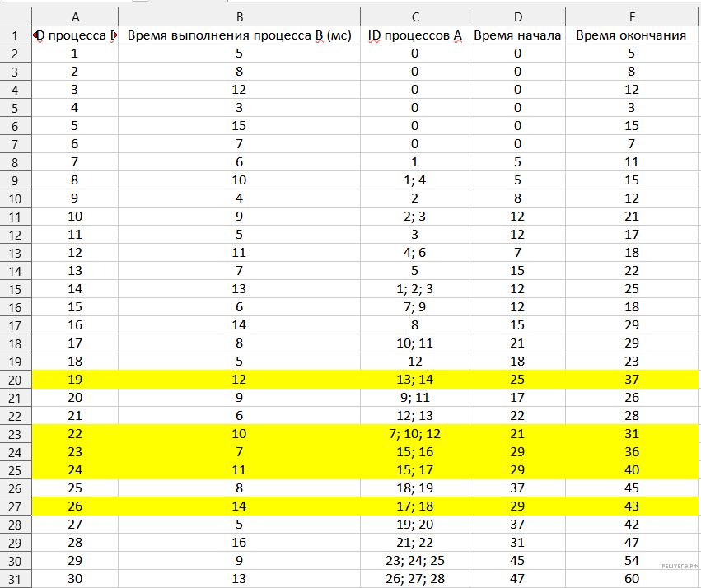Select row 31 header
This screenshot has height=588, width=701.
pos(16,578)
